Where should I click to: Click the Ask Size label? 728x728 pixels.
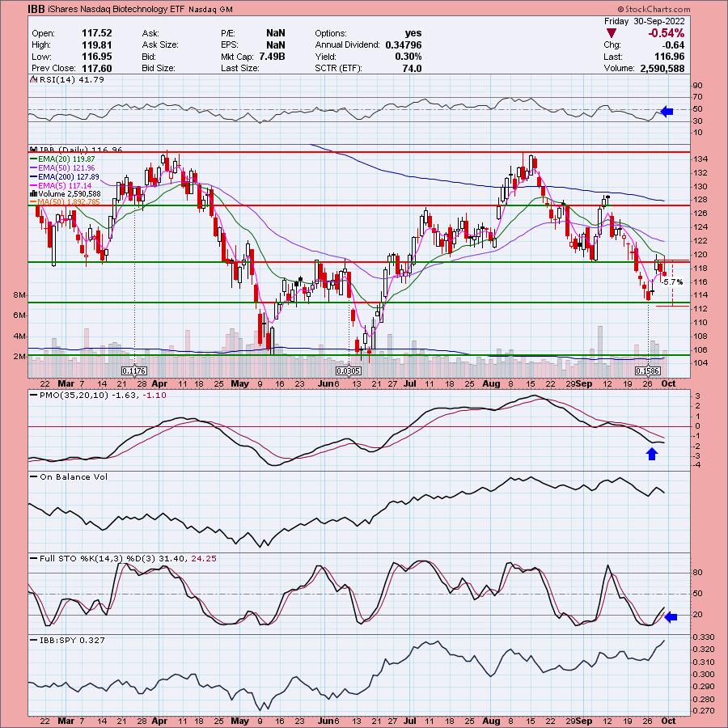point(160,45)
